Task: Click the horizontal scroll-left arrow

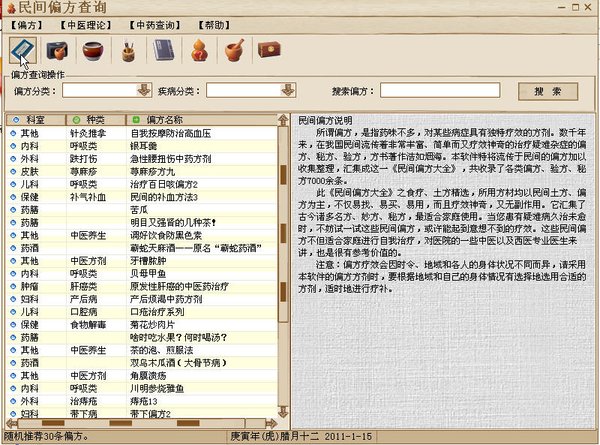Action: pyautogui.click(x=12, y=423)
